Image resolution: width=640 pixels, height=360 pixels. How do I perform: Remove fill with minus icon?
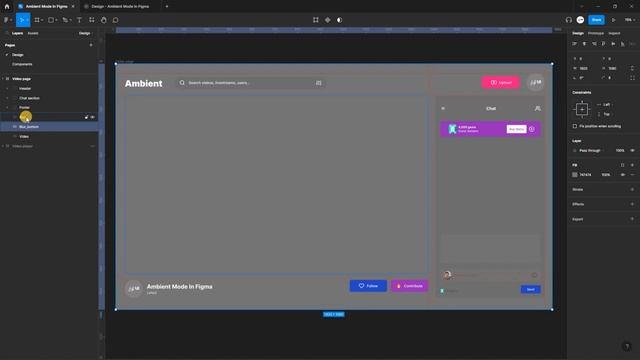[632, 175]
